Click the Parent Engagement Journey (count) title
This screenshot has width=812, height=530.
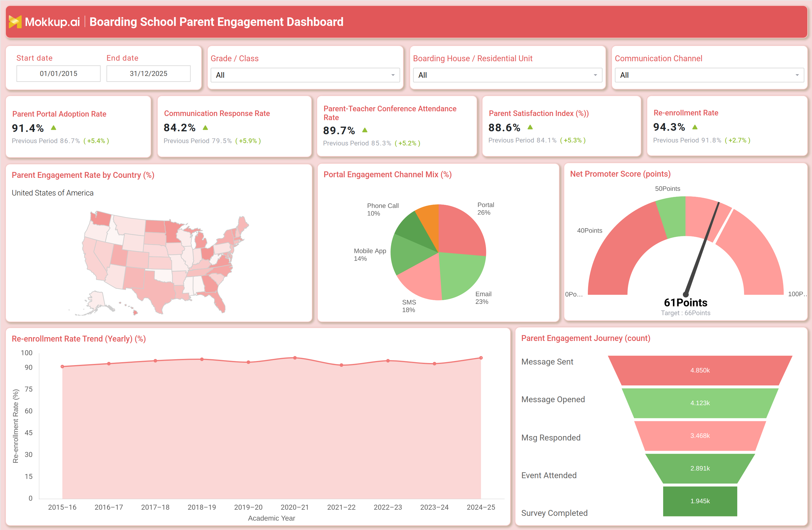click(x=586, y=338)
